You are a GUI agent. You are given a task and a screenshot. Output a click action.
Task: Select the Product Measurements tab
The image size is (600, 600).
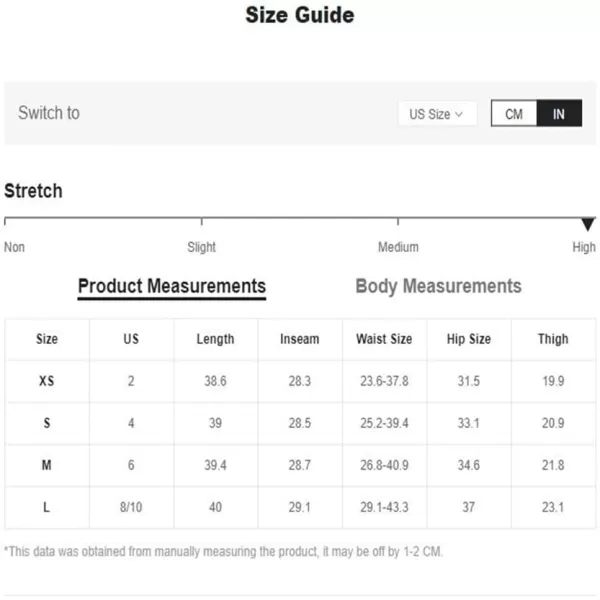[x=172, y=286]
